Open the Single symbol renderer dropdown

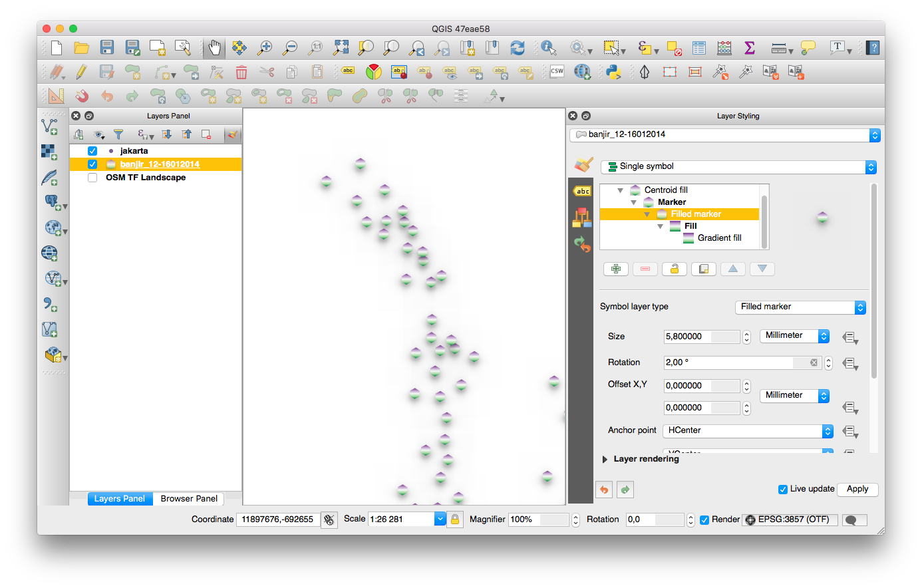738,166
